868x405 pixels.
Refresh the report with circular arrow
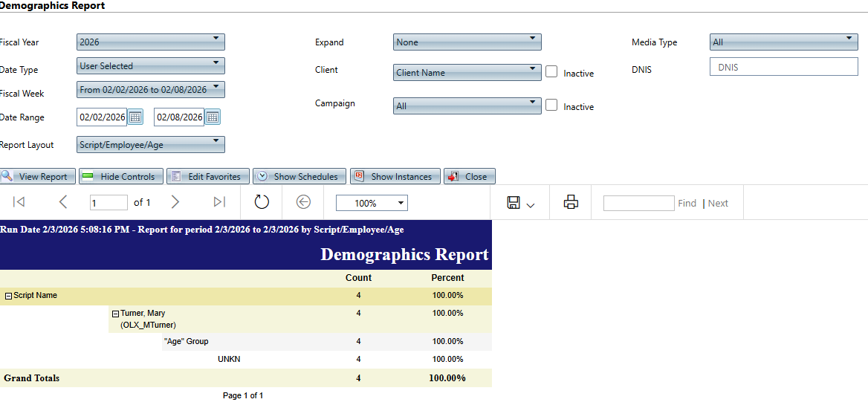(262, 202)
